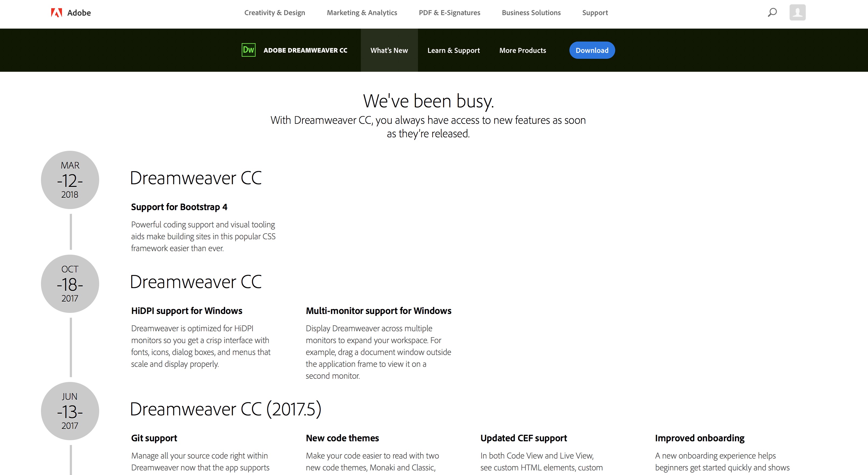This screenshot has height=475, width=868.
Task: Click the multiple monitors description paragraph
Action: 378,352
